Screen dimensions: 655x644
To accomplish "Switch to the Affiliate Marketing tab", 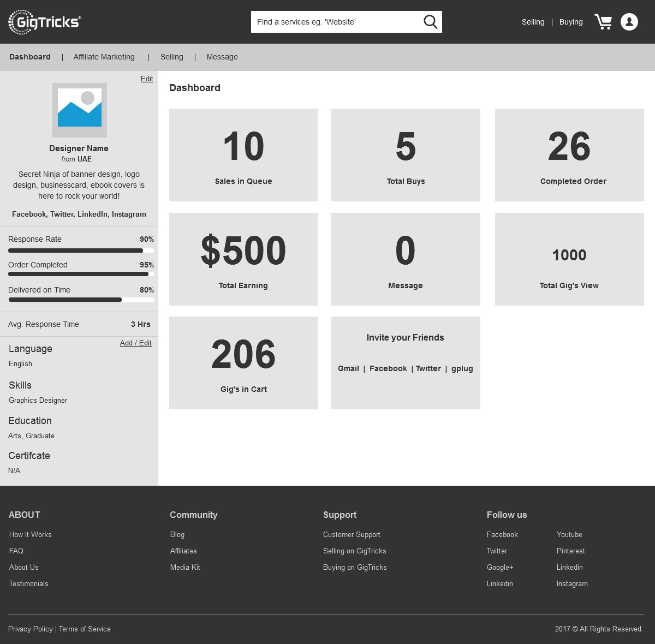I will click(x=104, y=57).
